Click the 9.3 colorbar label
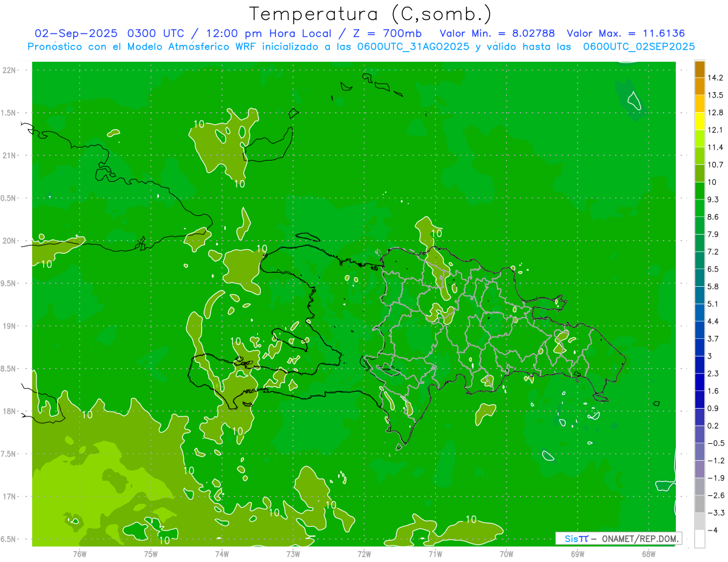Viewport: 728px width, 562px height. click(x=714, y=199)
